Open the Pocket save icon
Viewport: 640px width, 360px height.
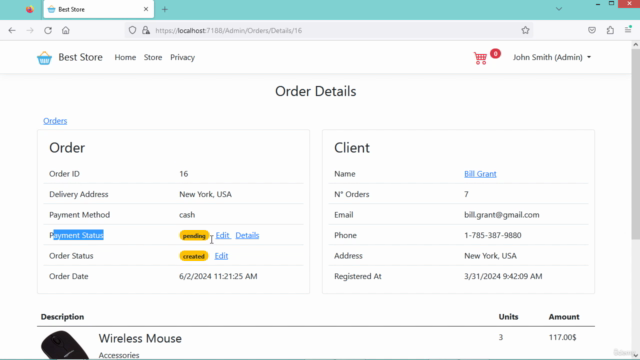coord(592,30)
